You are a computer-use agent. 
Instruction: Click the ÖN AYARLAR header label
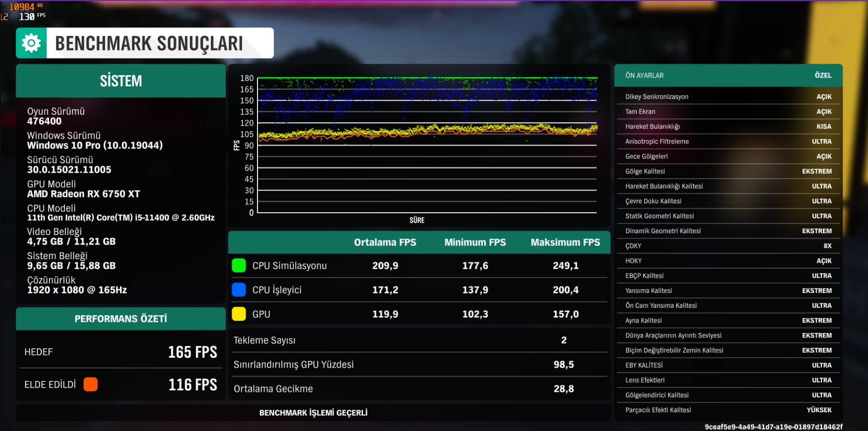point(644,75)
